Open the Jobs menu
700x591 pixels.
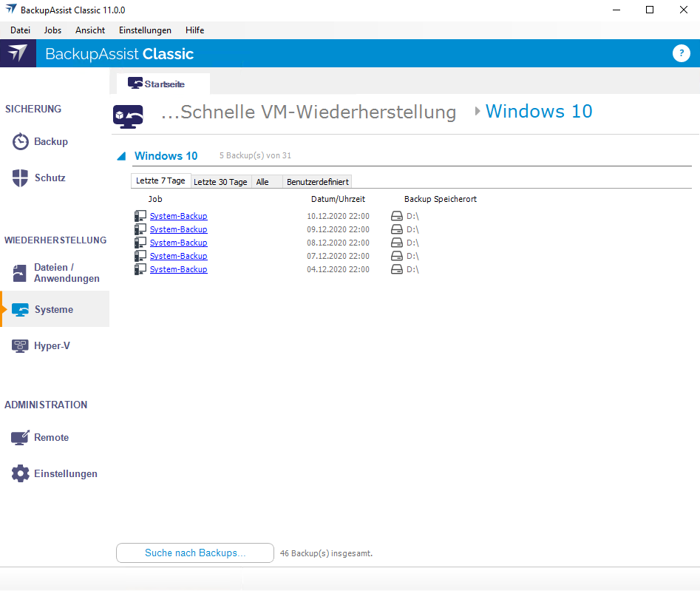tap(52, 30)
